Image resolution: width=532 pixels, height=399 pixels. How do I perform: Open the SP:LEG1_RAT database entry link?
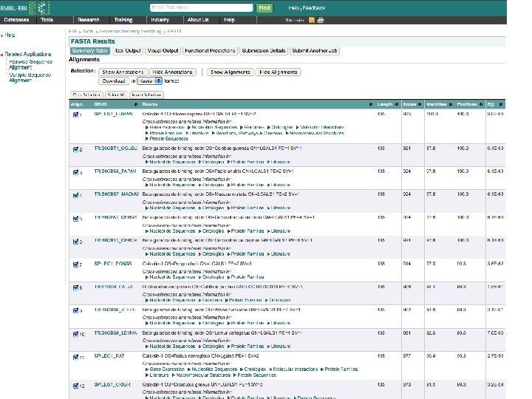click(x=109, y=356)
